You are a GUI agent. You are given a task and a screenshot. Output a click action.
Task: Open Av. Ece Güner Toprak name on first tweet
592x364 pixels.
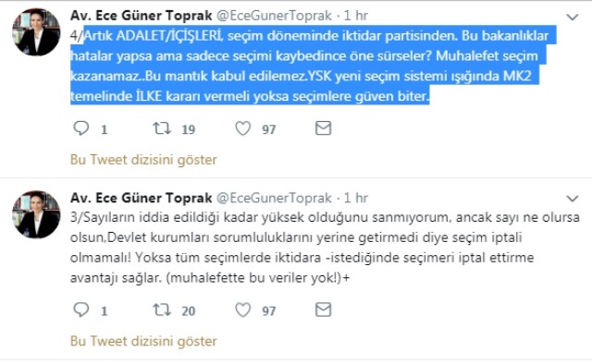pyautogui.click(x=142, y=16)
